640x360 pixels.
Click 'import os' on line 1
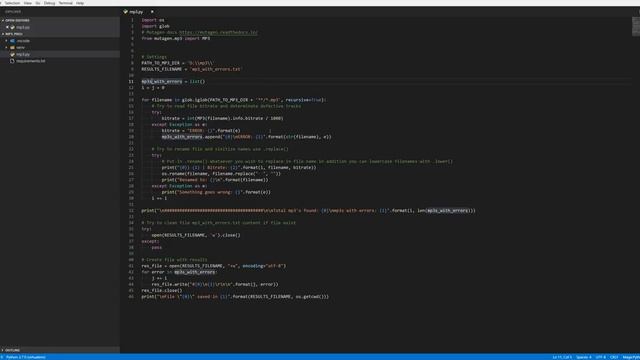153,20
